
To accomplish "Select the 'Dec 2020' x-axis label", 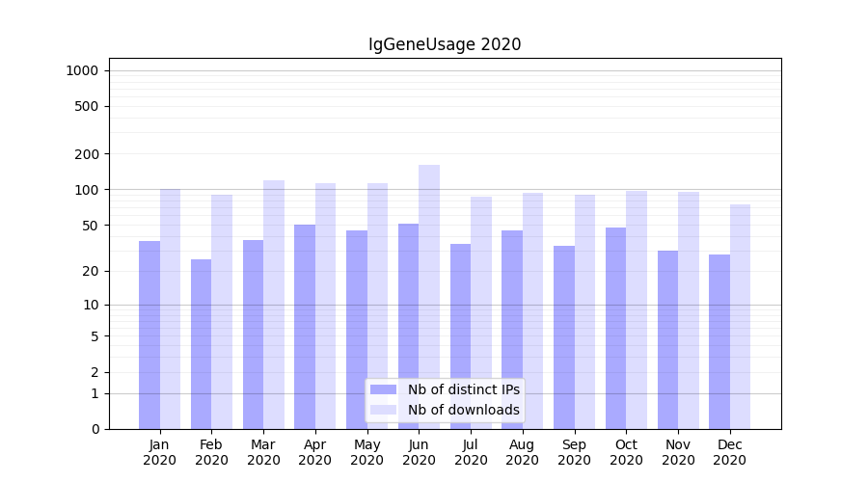I will pyautogui.click(x=729, y=452).
